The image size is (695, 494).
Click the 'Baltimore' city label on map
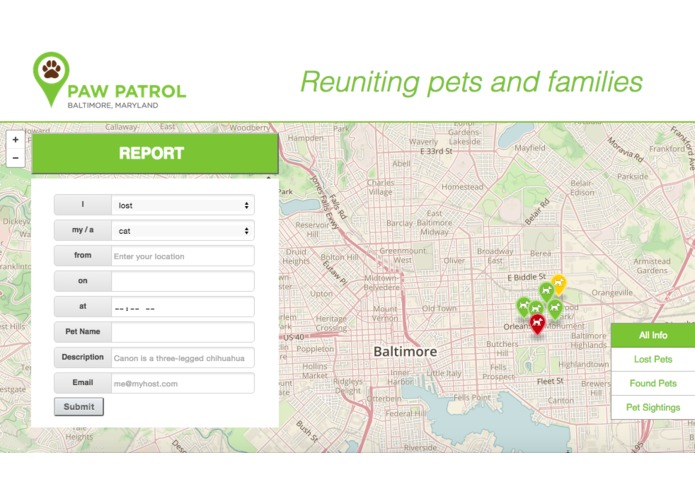pos(405,351)
